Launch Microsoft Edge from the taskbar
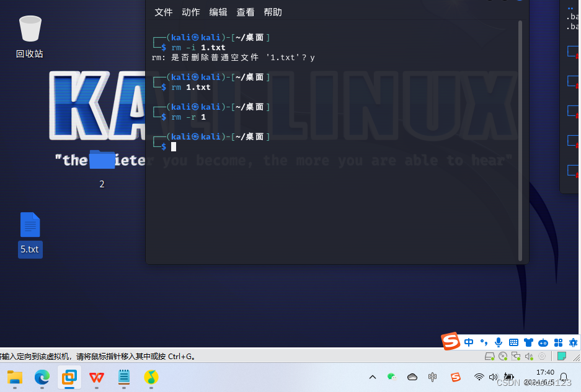The height and width of the screenshot is (392, 581). (x=42, y=377)
